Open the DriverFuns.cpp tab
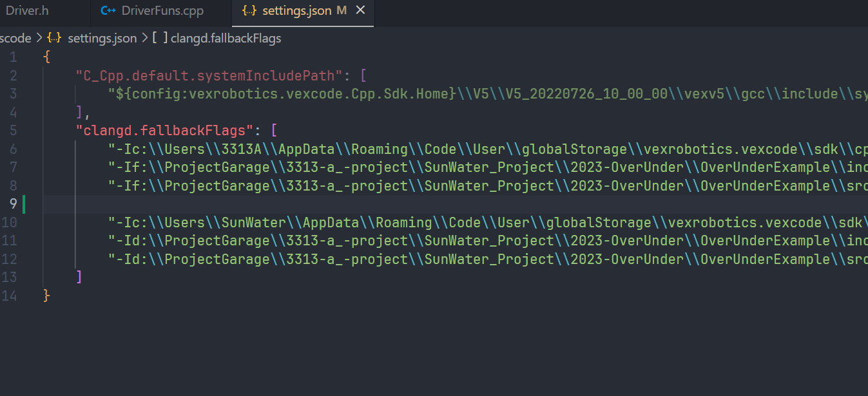The image size is (868, 396). (x=162, y=11)
